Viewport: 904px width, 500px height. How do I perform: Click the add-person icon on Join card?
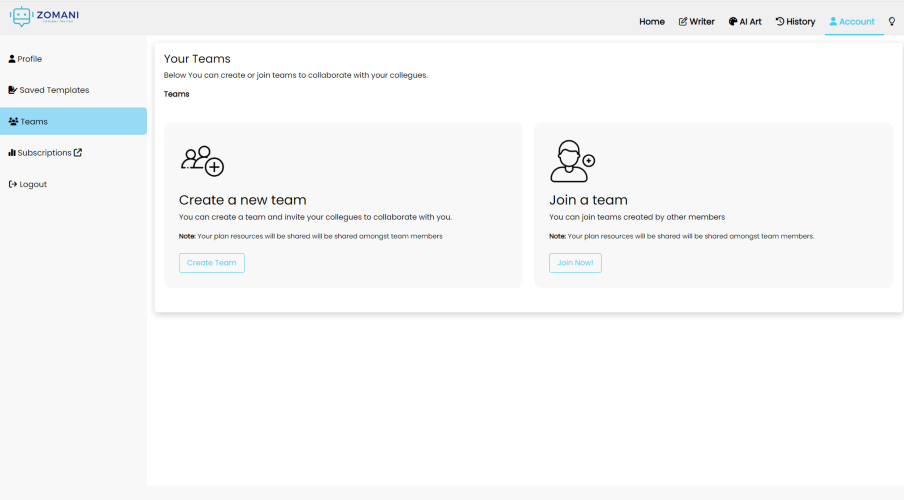point(572,161)
